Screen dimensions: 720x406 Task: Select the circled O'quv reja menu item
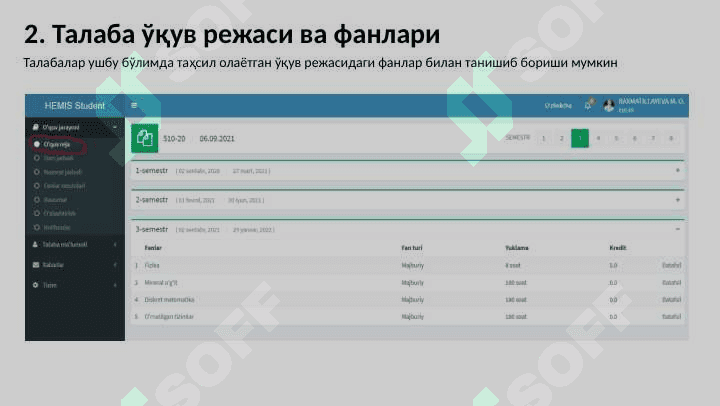point(57,144)
